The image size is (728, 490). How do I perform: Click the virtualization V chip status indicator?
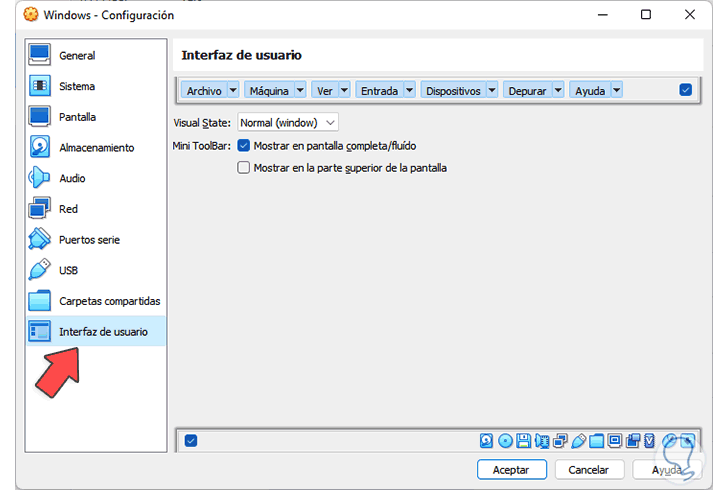pos(650,440)
